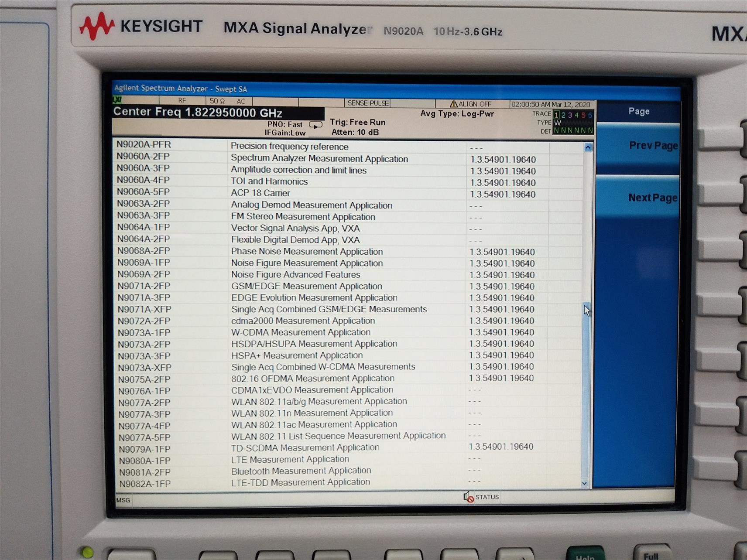Click the scrollbar up arrow

click(x=588, y=147)
